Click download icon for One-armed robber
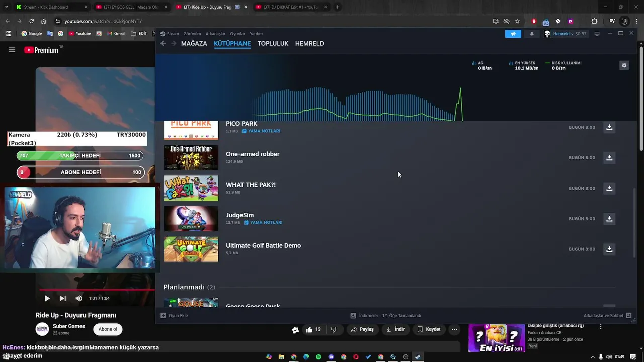Image resolution: width=644 pixels, height=362 pixels. point(609,158)
